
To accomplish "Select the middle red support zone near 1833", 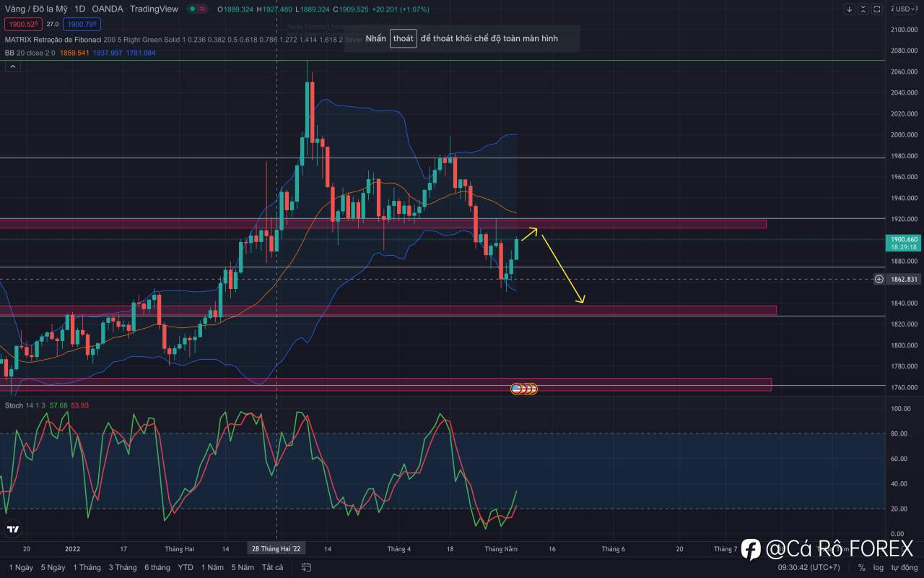I will (x=388, y=310).
